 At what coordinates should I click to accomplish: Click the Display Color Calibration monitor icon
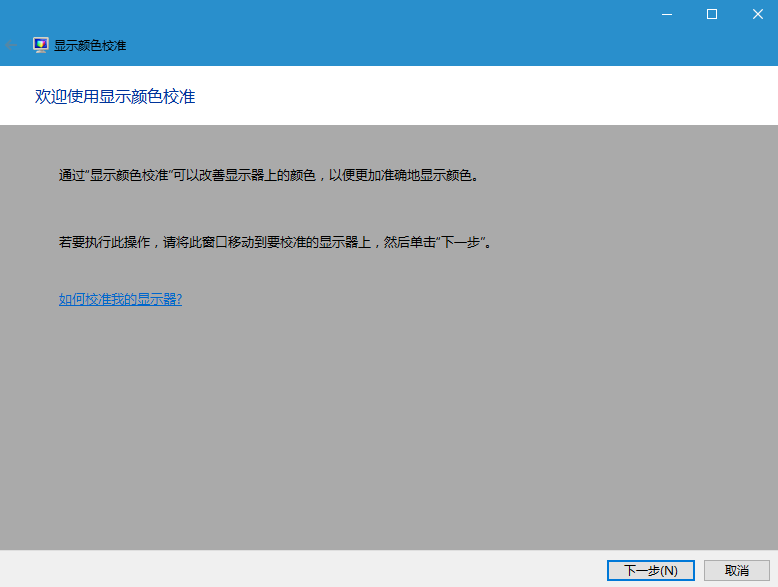tap(41, 45)
